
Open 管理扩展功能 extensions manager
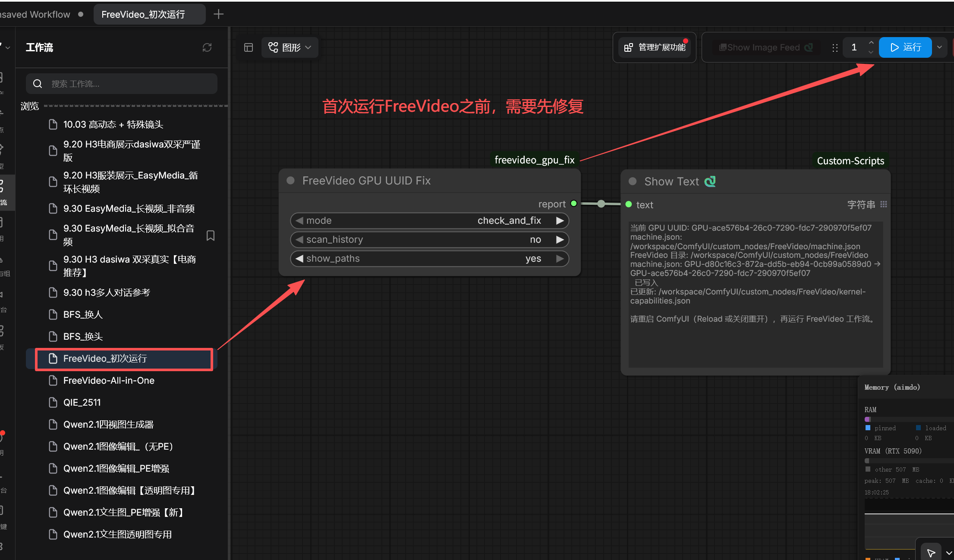click(655, 47)
